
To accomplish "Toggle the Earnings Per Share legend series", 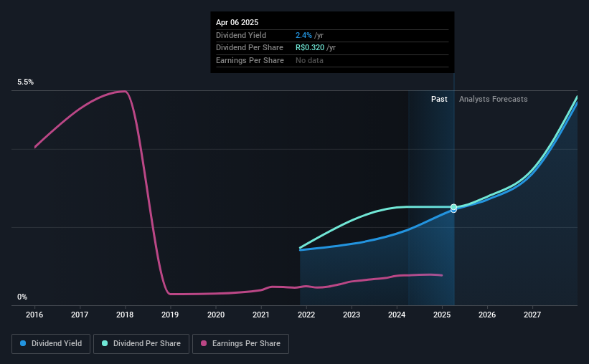I will point(240,344).
